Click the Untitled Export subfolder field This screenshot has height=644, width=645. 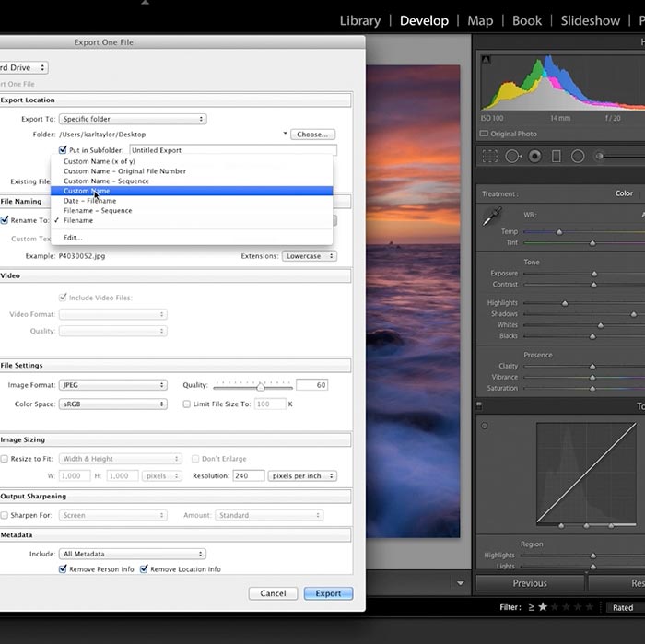[x=233, y=150]
